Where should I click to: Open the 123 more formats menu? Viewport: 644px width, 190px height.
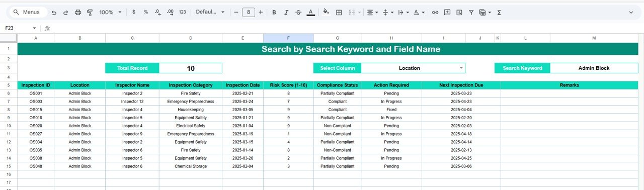pyautogui.click(x=182, y=12)
